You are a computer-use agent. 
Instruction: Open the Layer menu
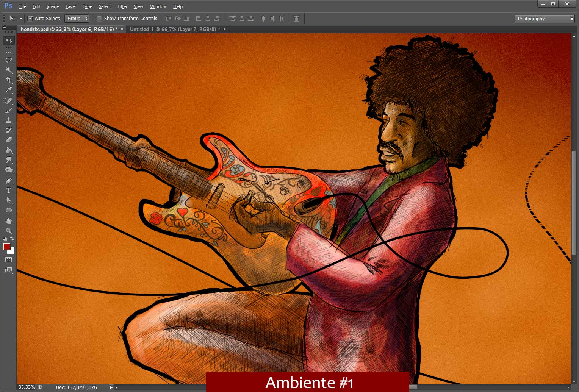pyautogui.click(x=71, y=6)
